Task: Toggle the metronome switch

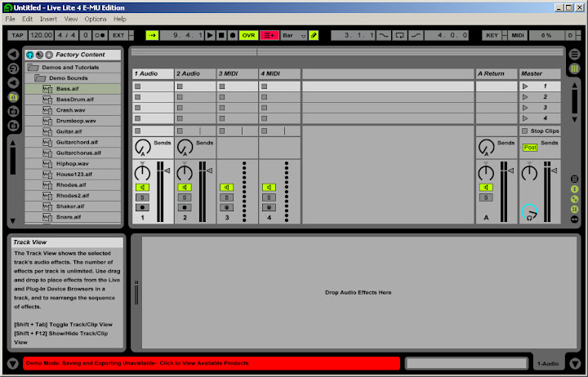Action: [x=100, y=35]
